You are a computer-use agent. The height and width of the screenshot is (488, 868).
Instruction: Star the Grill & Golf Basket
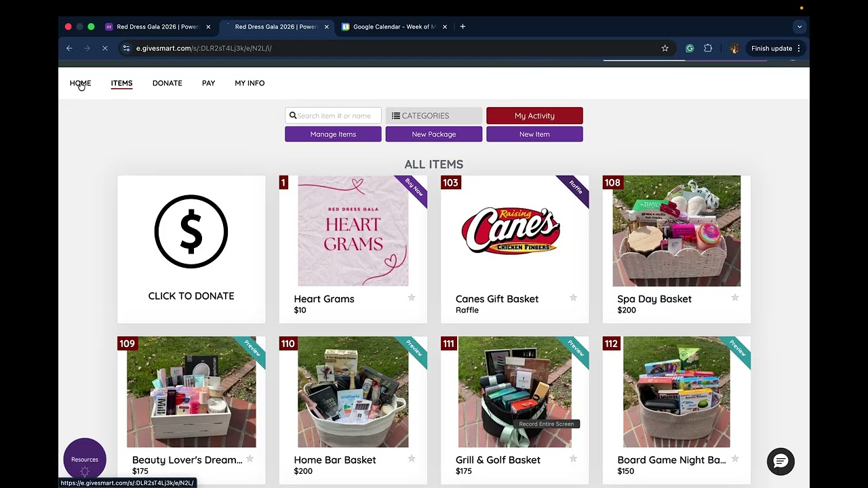[x=573, y=459]
